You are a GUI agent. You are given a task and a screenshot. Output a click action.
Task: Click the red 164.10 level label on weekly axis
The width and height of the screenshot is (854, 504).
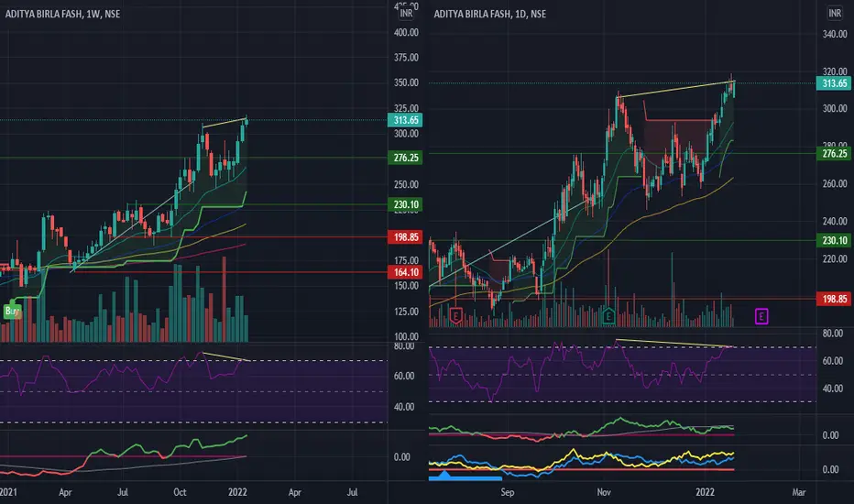coord(405,272)
